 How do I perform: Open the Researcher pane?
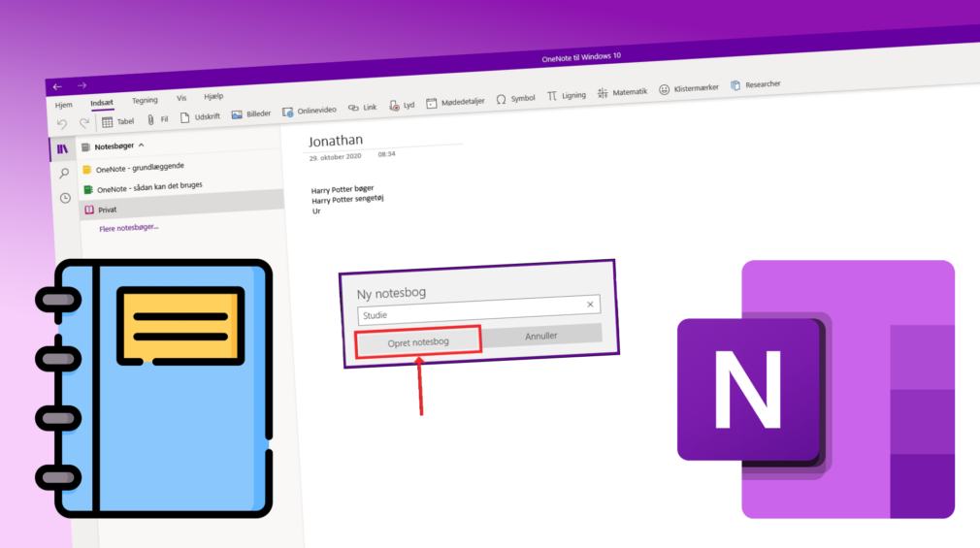(756, 84)
